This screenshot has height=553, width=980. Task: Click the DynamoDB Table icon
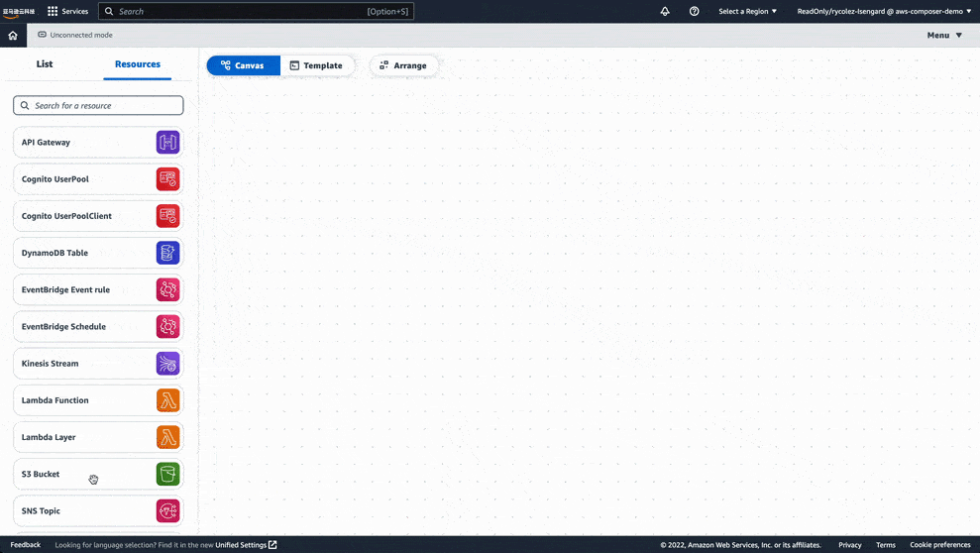tap(167, 253)
